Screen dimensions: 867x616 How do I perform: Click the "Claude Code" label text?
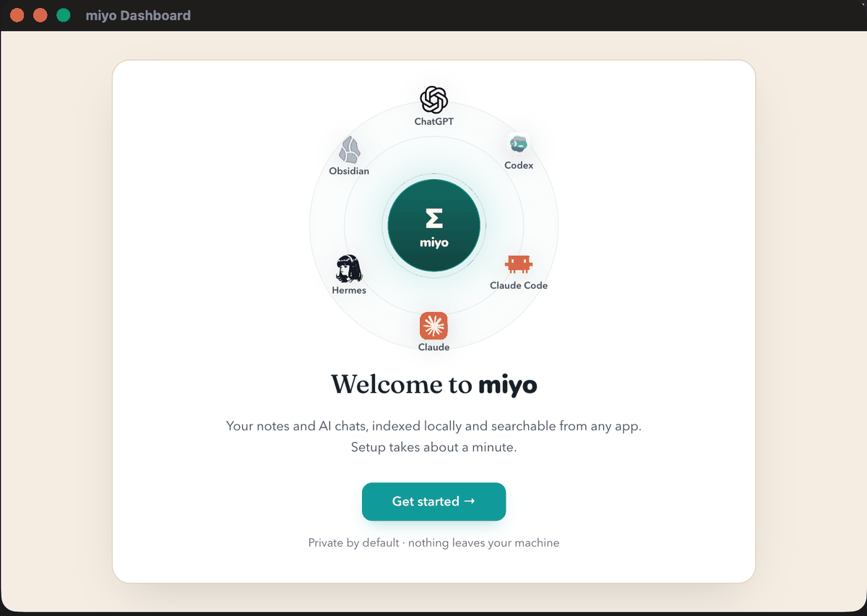pyautogui.click(x=519, y=285)
